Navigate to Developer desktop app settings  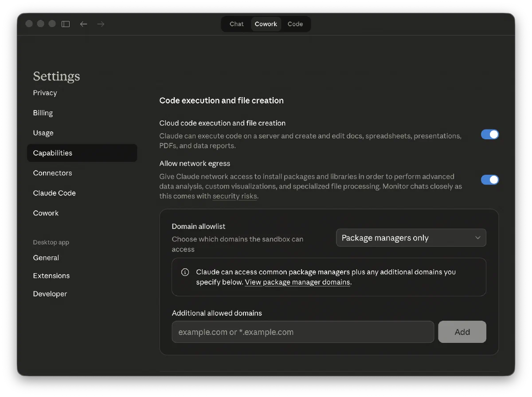click(50, 294)
